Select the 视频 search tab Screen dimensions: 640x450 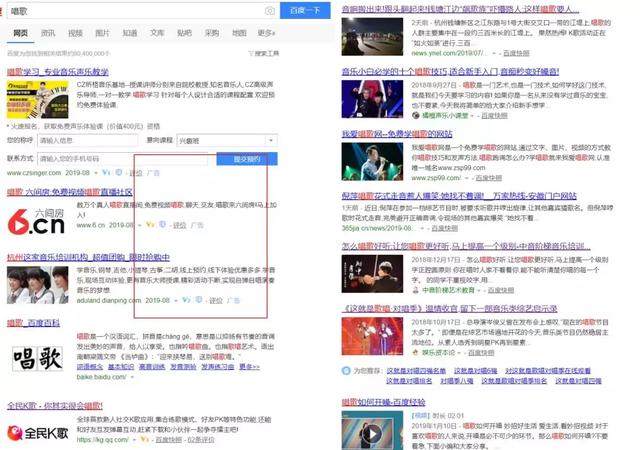click(75, 32)
